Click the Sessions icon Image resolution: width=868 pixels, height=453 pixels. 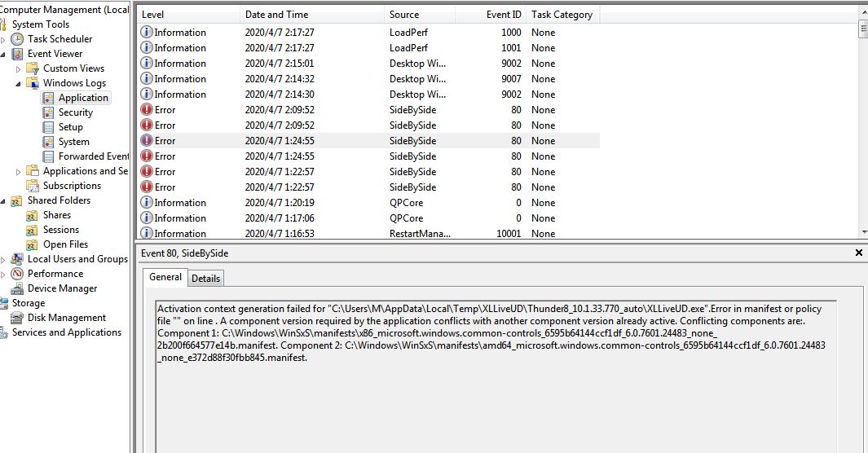33,230
